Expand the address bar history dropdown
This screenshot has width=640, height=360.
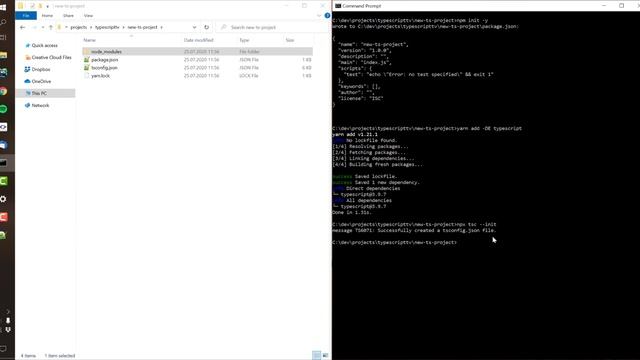(194, 27)
